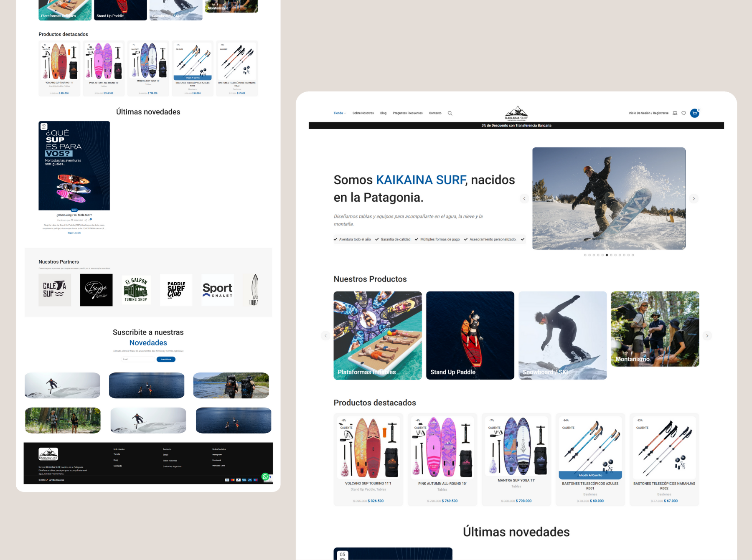
Task: Open Mantra SUP Yoga 11' product, right mockup
Action: [516, 459]
